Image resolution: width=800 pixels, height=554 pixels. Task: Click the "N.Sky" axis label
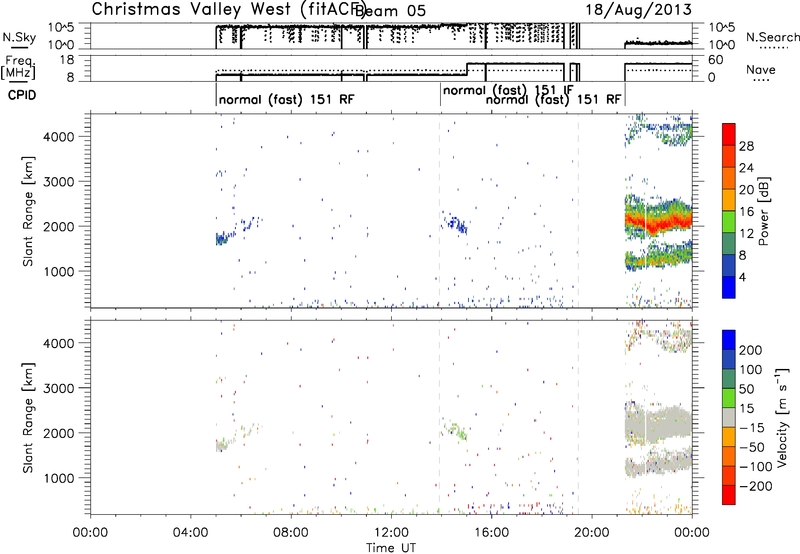point(19,37)
